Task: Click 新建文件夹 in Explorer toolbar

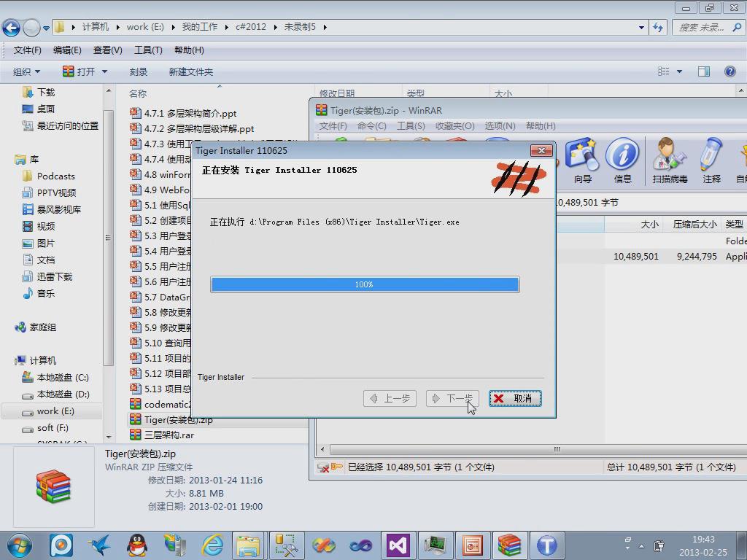Action: [190, 72]
